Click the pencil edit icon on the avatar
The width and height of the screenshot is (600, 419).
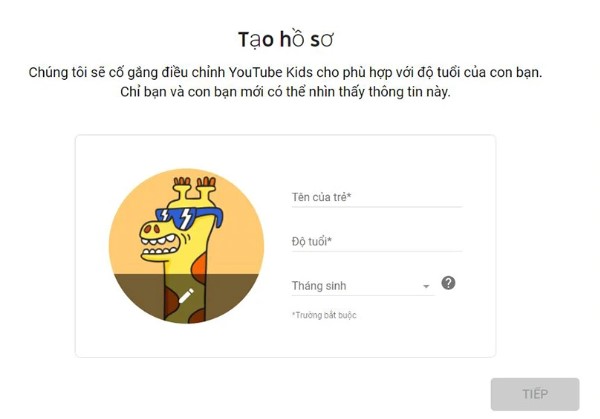pyautogui.click(x=186, y=296)
